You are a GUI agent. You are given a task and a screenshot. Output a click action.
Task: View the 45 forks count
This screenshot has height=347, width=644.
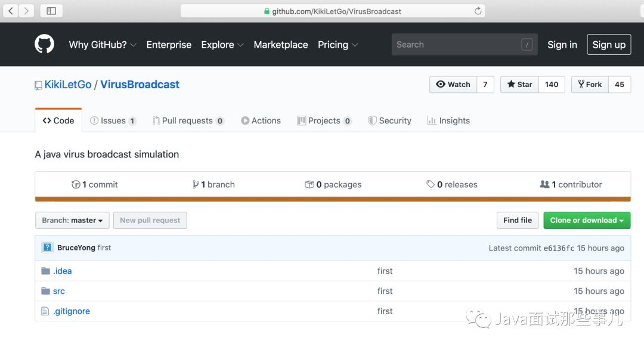(620, 84)
